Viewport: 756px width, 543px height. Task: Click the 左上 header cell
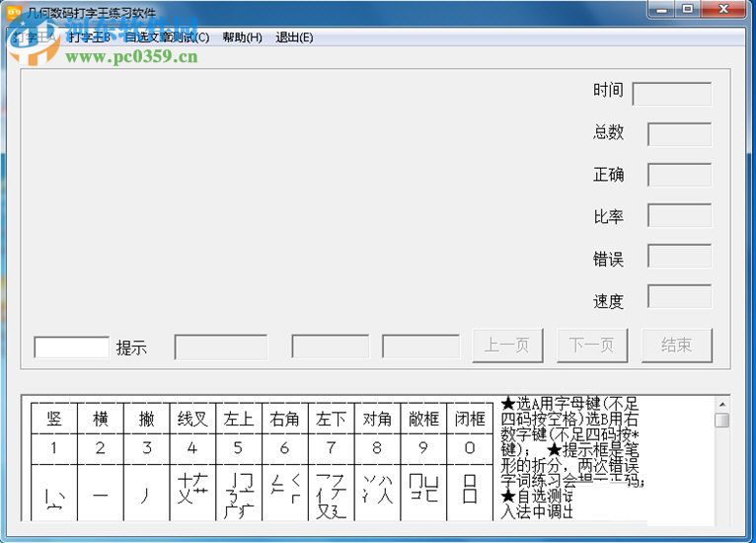tap(239, 418)
